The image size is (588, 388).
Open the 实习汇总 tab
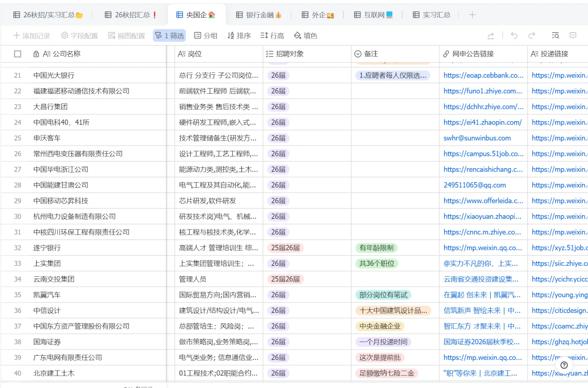[431, 15]
